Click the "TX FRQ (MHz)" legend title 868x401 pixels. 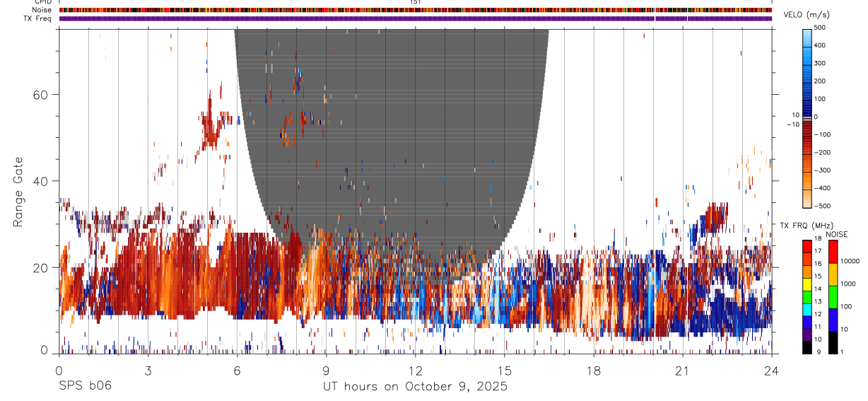pos(807,225)
